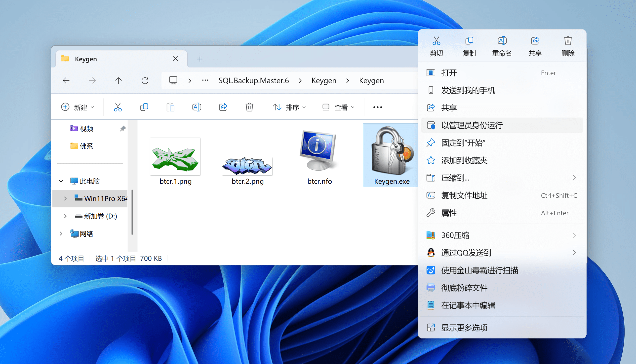Screen dimensions: 636x364
Task: Collapse the 此电脑 tree node
Action: pos(61,181)
